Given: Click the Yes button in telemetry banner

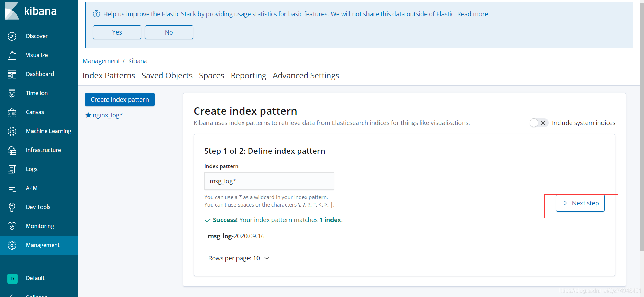Looking at the screenshot, I should pos(117,32).
